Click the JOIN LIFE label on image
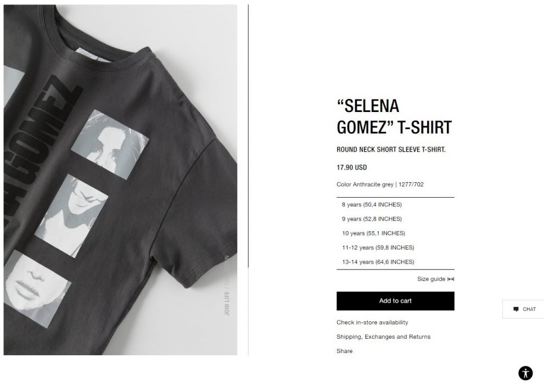Viewport: 544px width, 392px height. tap(227, 304)
